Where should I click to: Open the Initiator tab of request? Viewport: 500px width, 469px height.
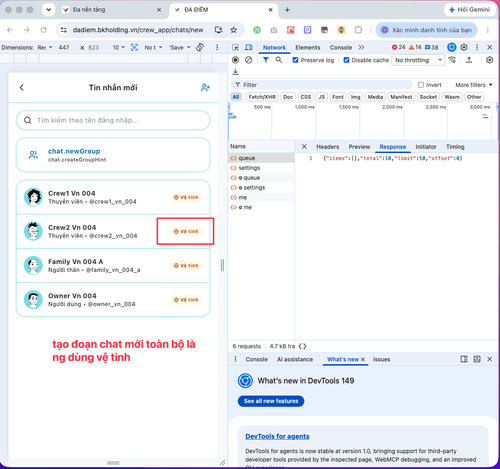(426, 147)
